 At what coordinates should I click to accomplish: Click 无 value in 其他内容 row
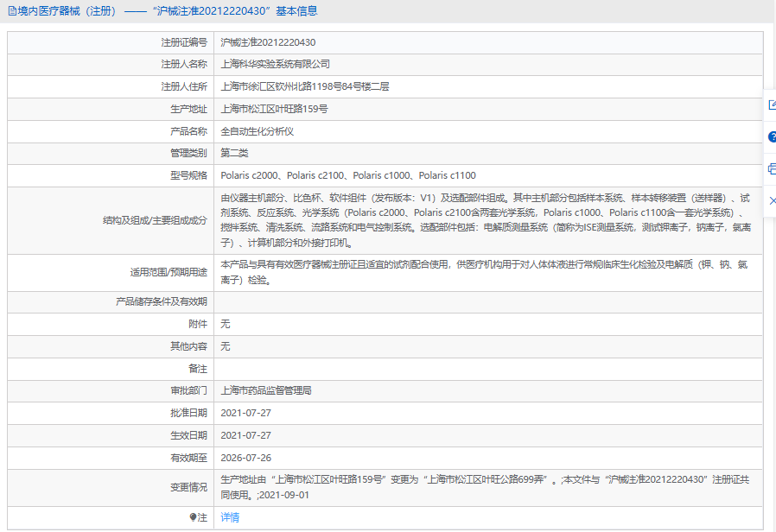point(226,346)
